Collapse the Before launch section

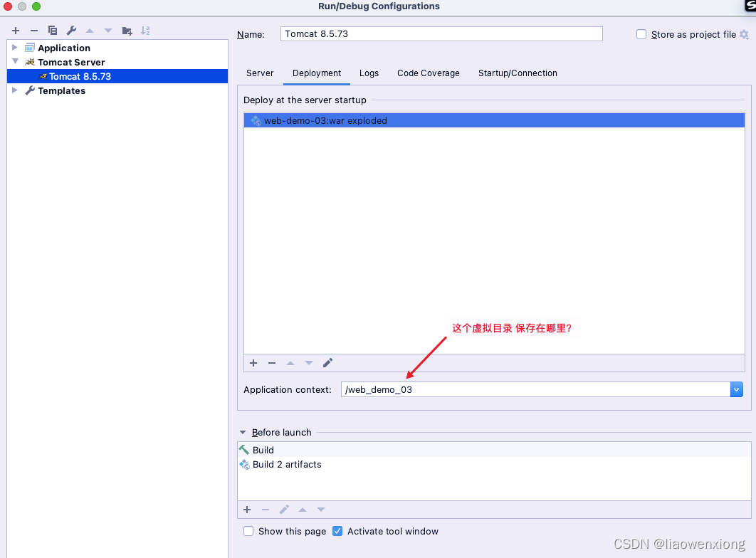click(243, 432)
